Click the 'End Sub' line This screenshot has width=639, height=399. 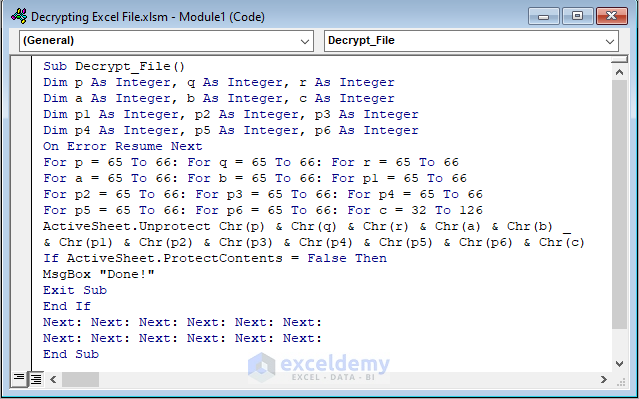click(x=71, y=354)
